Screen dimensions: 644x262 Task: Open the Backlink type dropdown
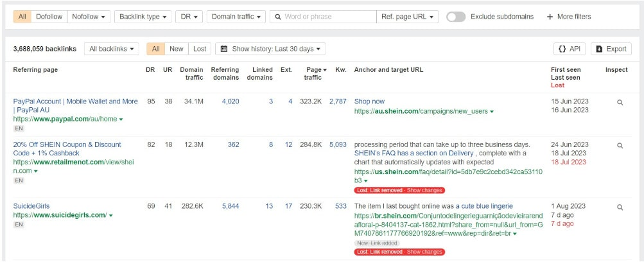click(143, 17)
